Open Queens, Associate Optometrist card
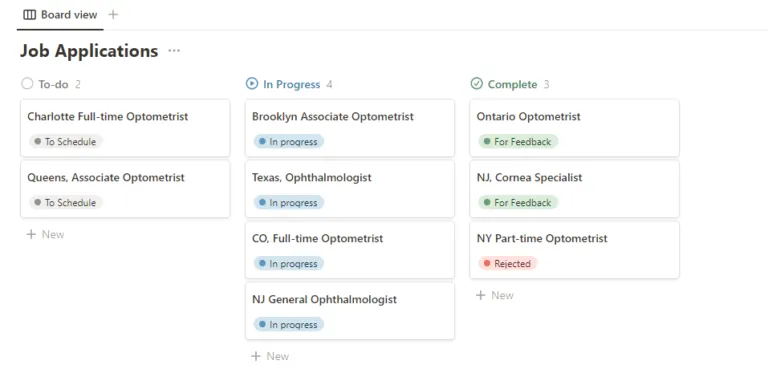Viewport: 768px width, 381px height. click(x=125, y=189)
